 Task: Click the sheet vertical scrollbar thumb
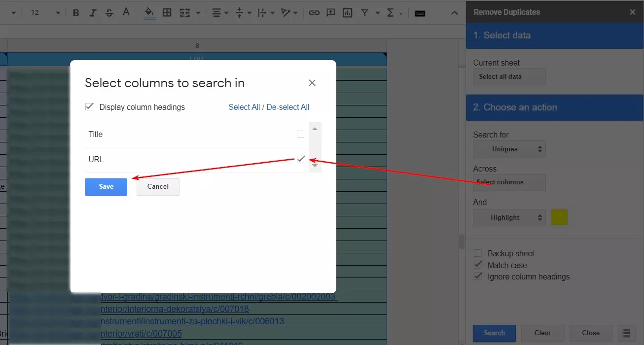click(x=462, y=241)
